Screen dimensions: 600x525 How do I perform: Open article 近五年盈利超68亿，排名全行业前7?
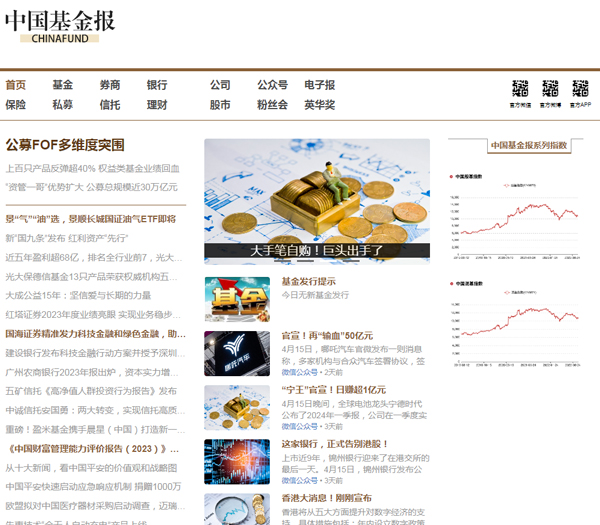[x=94, y=258]
